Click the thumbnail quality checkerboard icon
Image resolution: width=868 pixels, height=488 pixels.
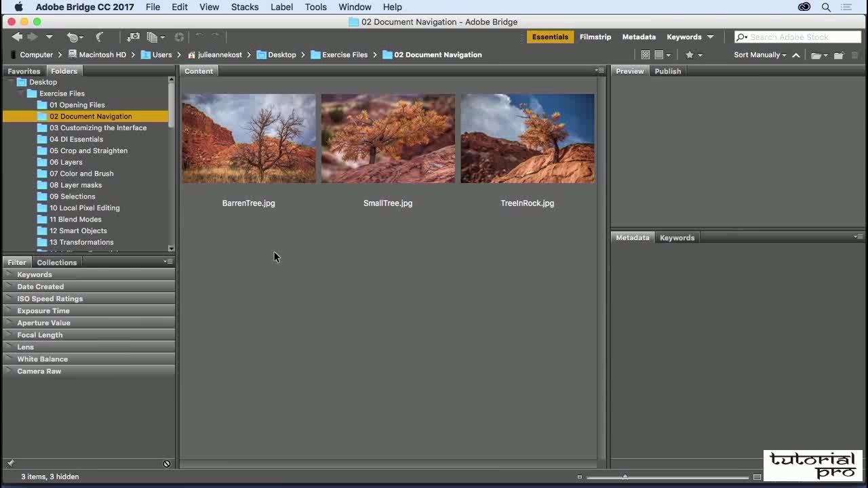click(645, 55)
